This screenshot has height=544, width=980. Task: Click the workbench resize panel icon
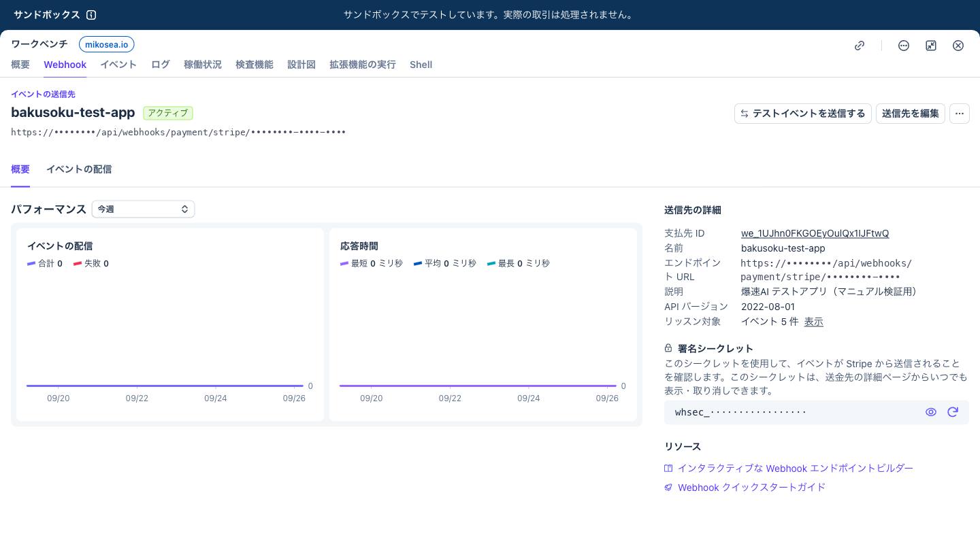click(931, 46)
